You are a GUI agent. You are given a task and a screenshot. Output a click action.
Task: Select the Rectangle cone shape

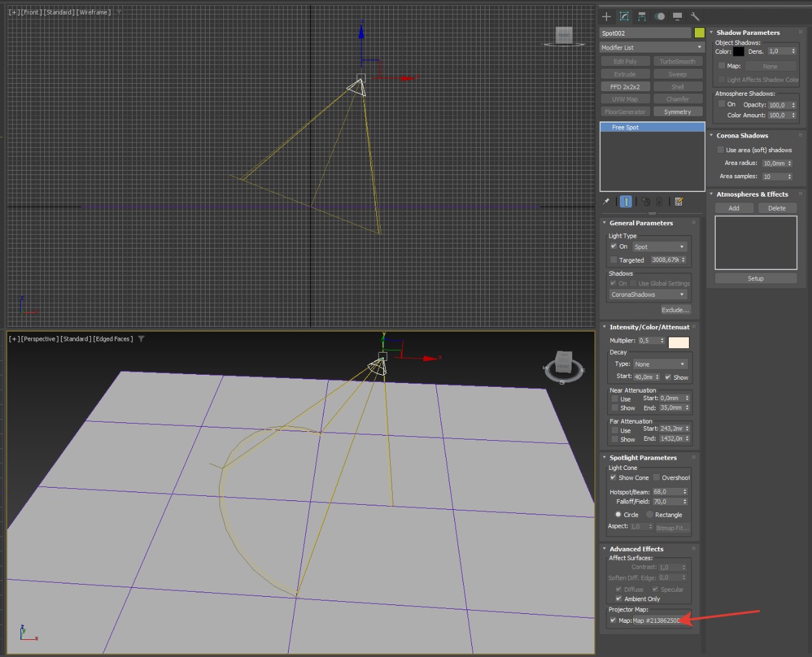pos(650,515)
